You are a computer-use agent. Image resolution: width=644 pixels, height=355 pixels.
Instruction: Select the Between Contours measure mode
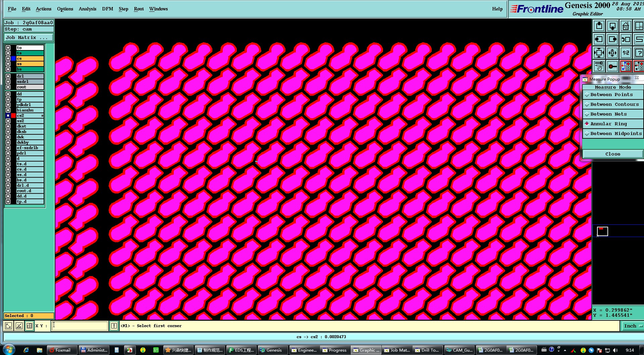612,104
